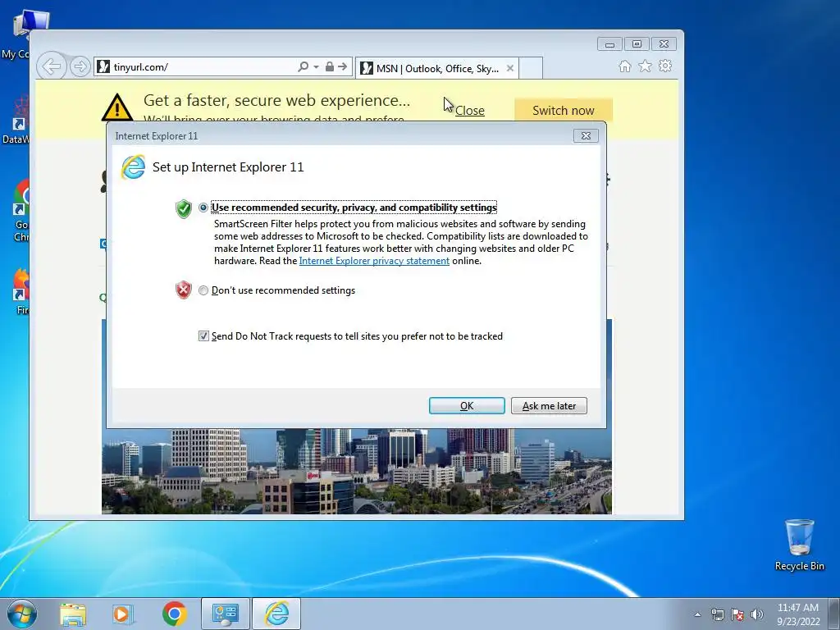This screenshot has width=840, height=630.
Task: Click the network tray icon
Action: (717, 614)
